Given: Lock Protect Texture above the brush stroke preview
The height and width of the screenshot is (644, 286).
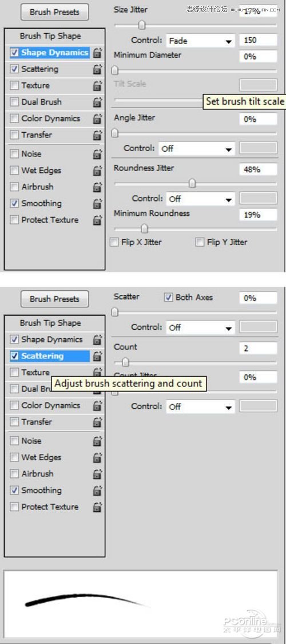Looking at the screenshot, I should [97, 507].
